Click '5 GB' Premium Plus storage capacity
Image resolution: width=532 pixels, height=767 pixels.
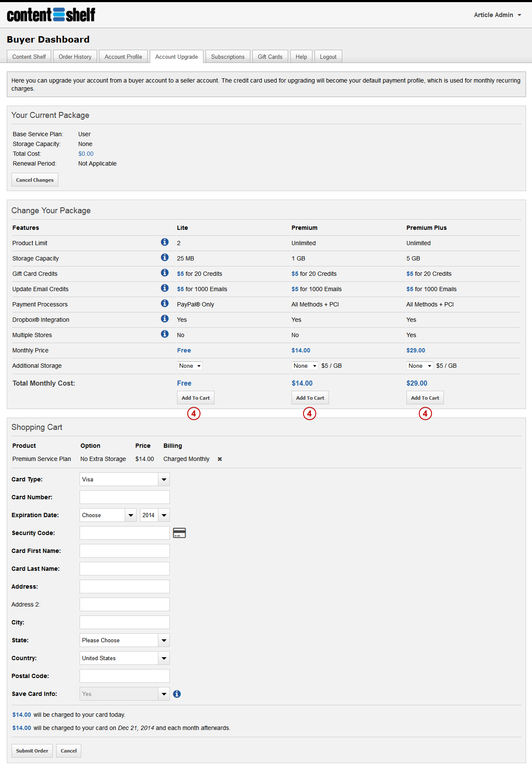413,258
